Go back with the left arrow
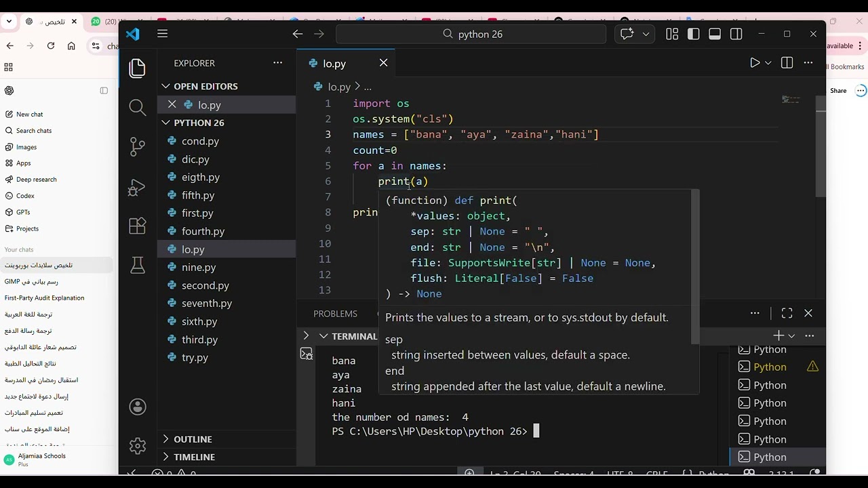Screen dimensions: 868x488 [297, 34]
